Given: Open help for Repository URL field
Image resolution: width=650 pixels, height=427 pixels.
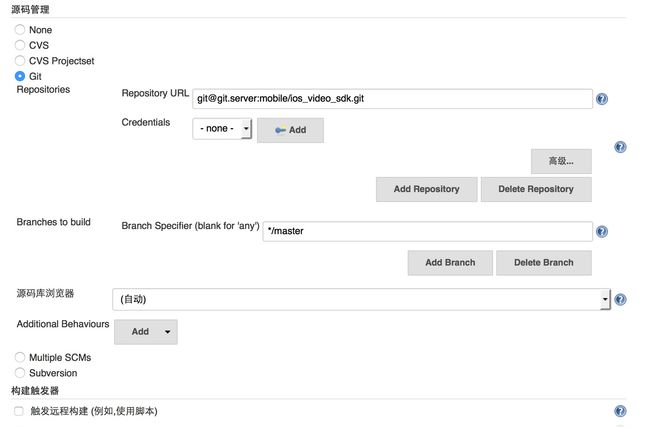Looking at the screenshot, I should [601, 99].
